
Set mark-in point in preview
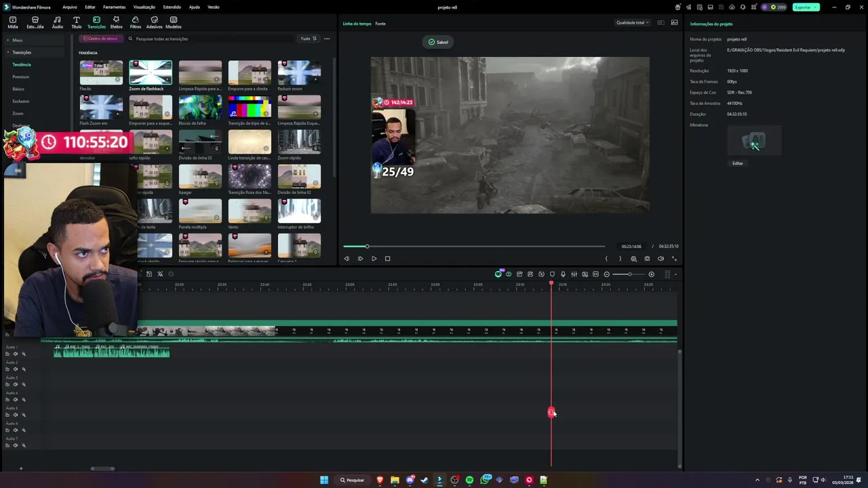pyautogui.click(x=606, y=258)
